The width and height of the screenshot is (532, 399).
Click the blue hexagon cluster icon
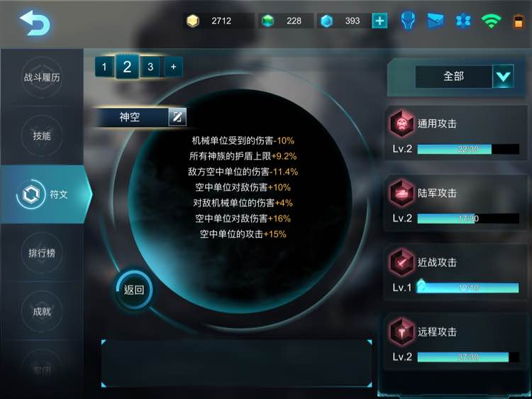(463, 21)
